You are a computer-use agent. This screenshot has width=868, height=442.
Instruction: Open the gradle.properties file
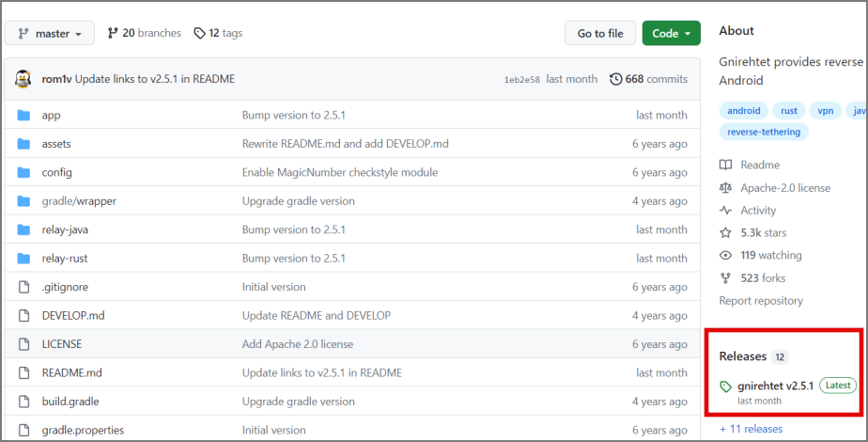83,430
